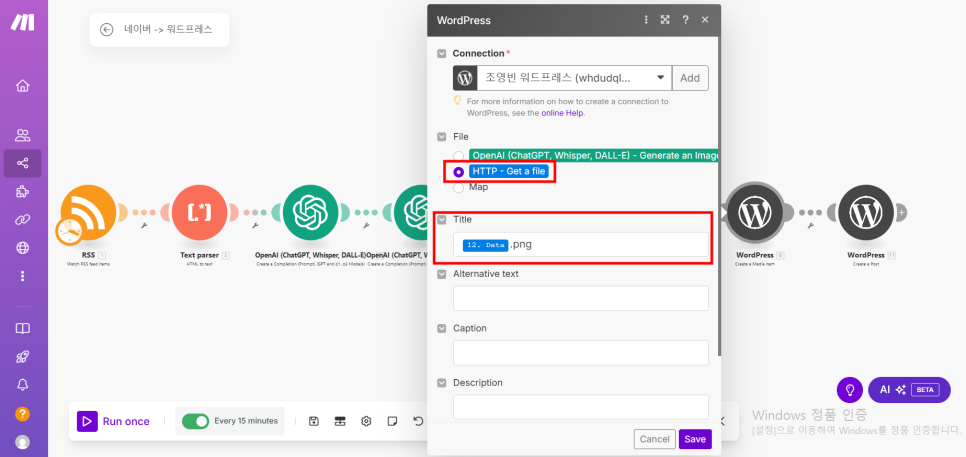Click scenario name '네이버 -> 워드프레스'
The width and height of the screenshot is (966, 457).
tap(168, 30)
